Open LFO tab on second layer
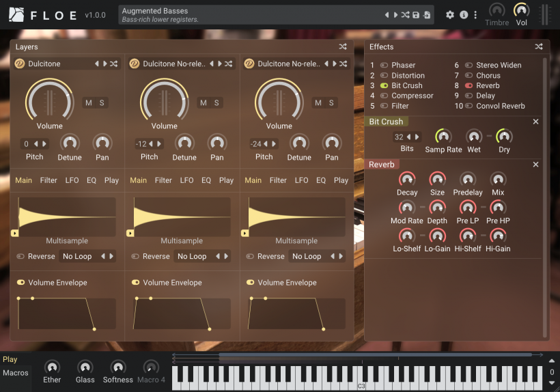Viewport: 560px width, 392px height. tap(187, 180)
